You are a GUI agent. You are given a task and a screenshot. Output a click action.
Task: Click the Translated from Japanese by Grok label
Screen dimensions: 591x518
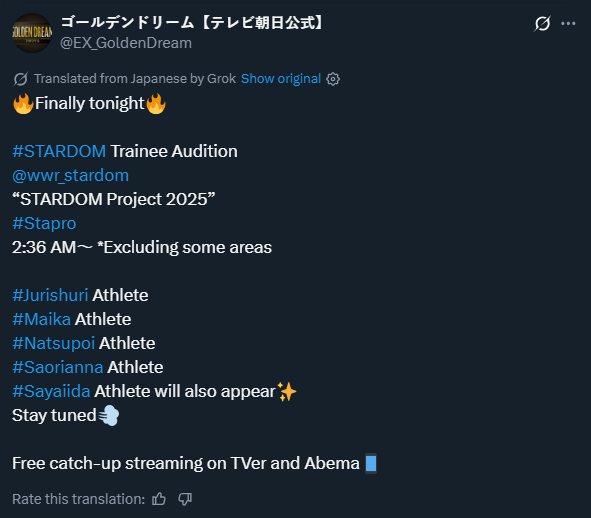coord(135,79)
